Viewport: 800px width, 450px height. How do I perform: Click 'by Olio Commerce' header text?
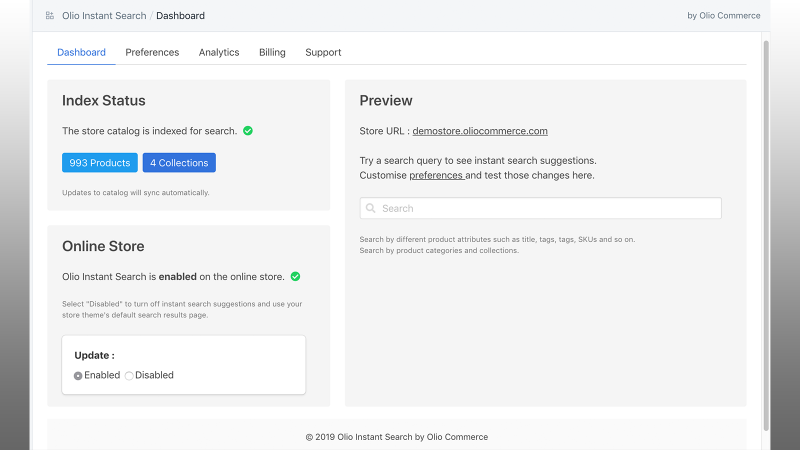(723, 16)
